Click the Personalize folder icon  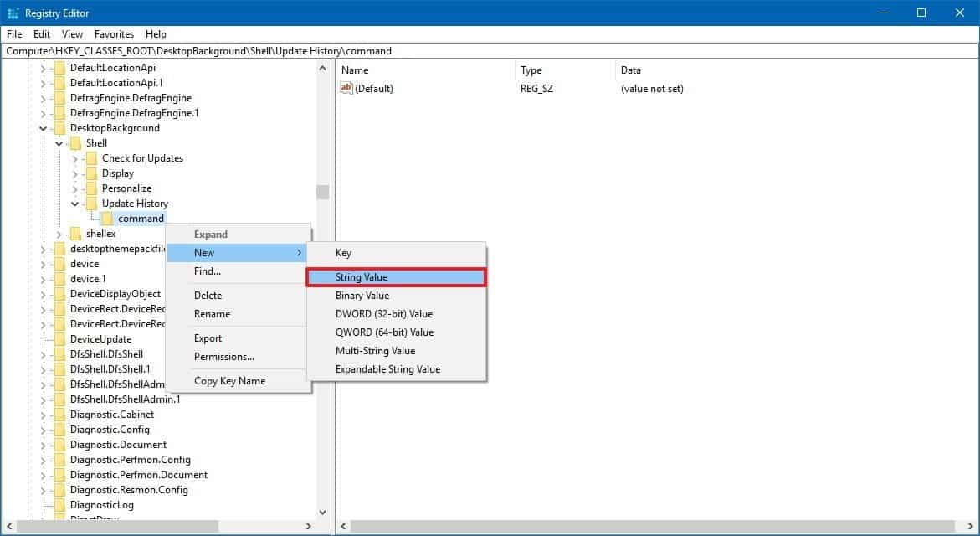click(x=92, y=188)
